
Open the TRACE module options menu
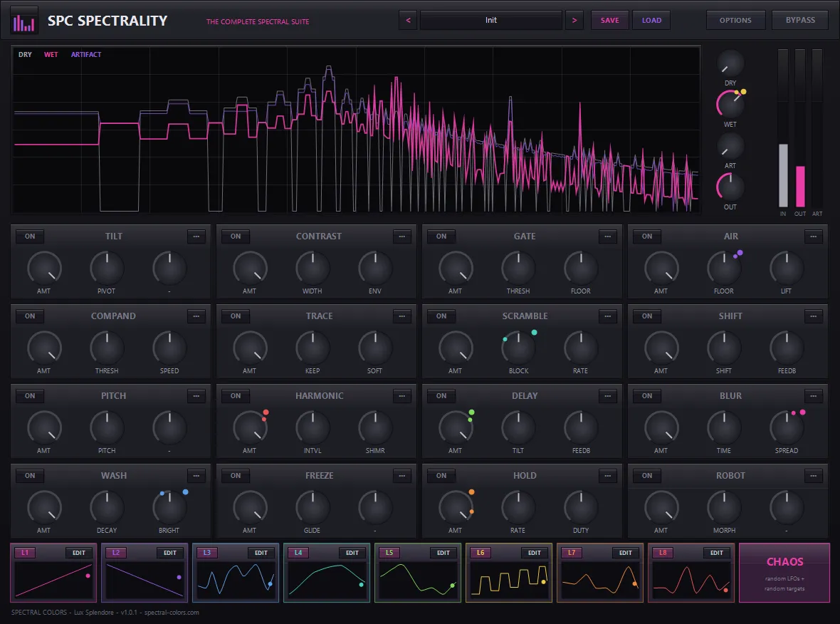pyautogui.click(x=402, y=316)
